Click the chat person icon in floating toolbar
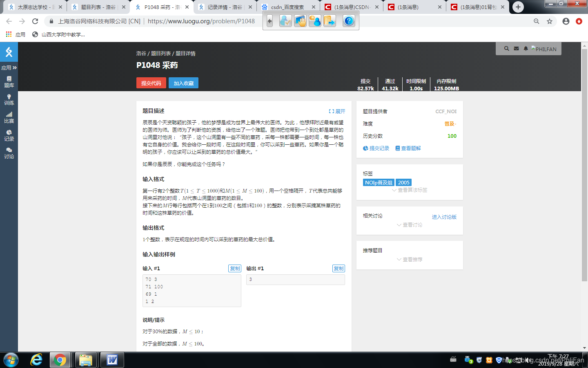Screen dimensions: 588x368 point(315,21)
